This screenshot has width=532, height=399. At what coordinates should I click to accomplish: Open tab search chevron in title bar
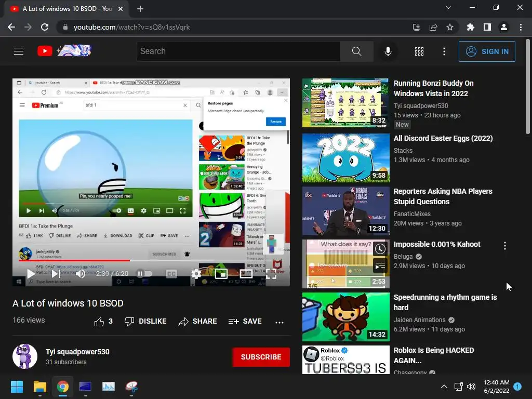448,7
